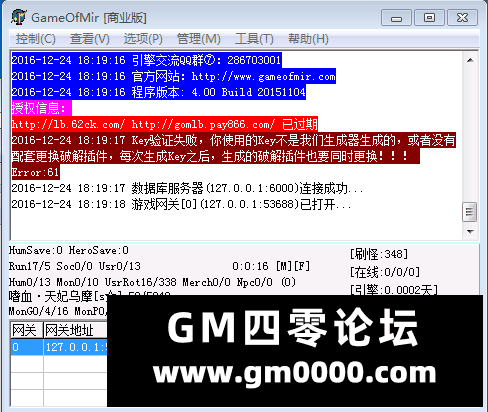Screen dimensions: 488x412
Task: Click the log scrollbar down arrow
Action: pos(470,231)
